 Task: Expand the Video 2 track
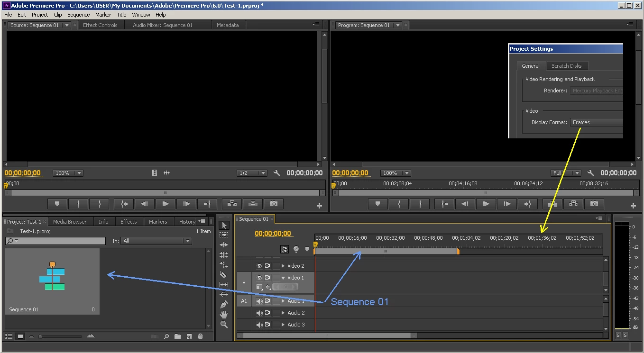click(283, 266)
